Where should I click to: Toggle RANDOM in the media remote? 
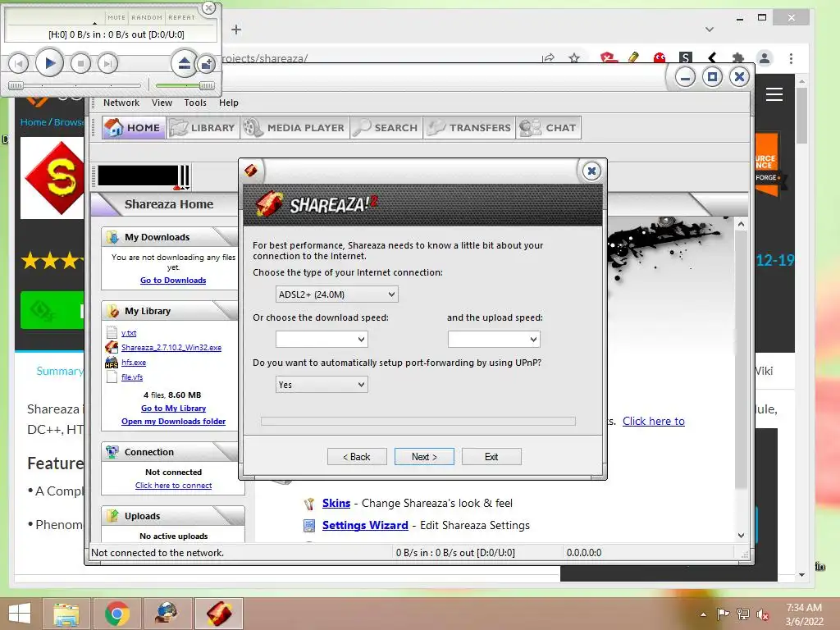[x=147, y=17]
